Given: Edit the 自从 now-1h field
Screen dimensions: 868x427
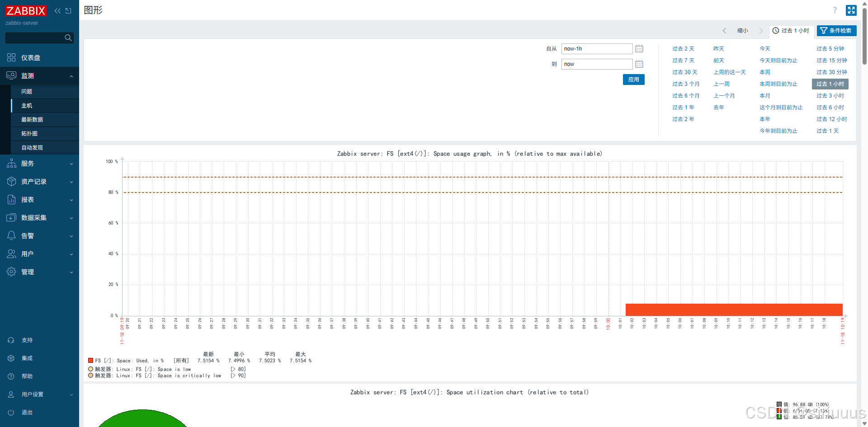Looking at the screenshot, I should pos(597,49).
